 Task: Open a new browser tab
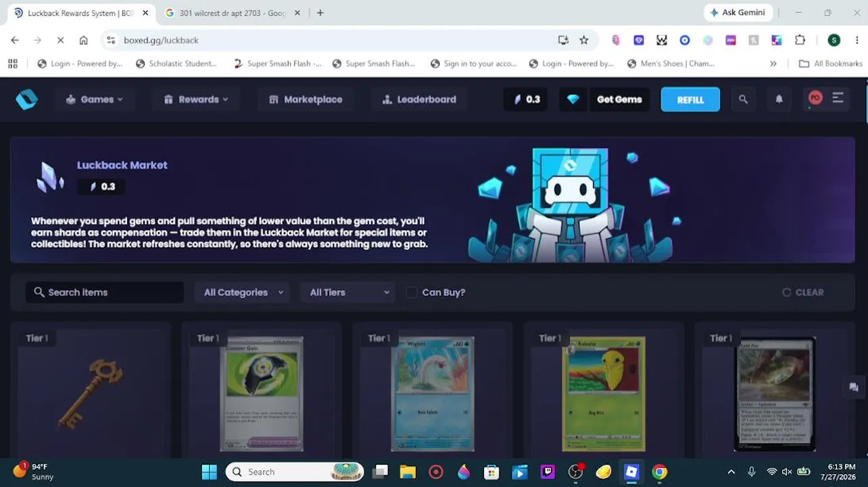pyautogui.click(x=320, y=13)
